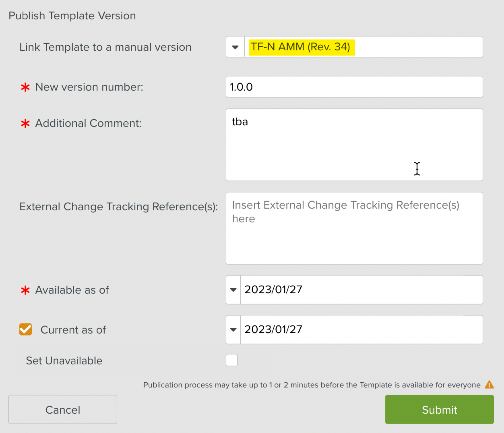Uncheck the Current as of checkbox
Viewport: 504px width, 433px height.
point(26,329)
